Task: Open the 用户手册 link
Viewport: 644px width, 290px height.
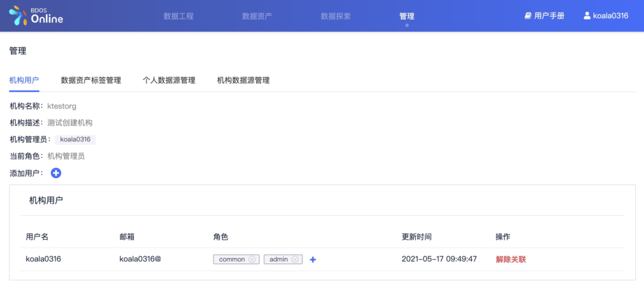Action: point(549,16)
